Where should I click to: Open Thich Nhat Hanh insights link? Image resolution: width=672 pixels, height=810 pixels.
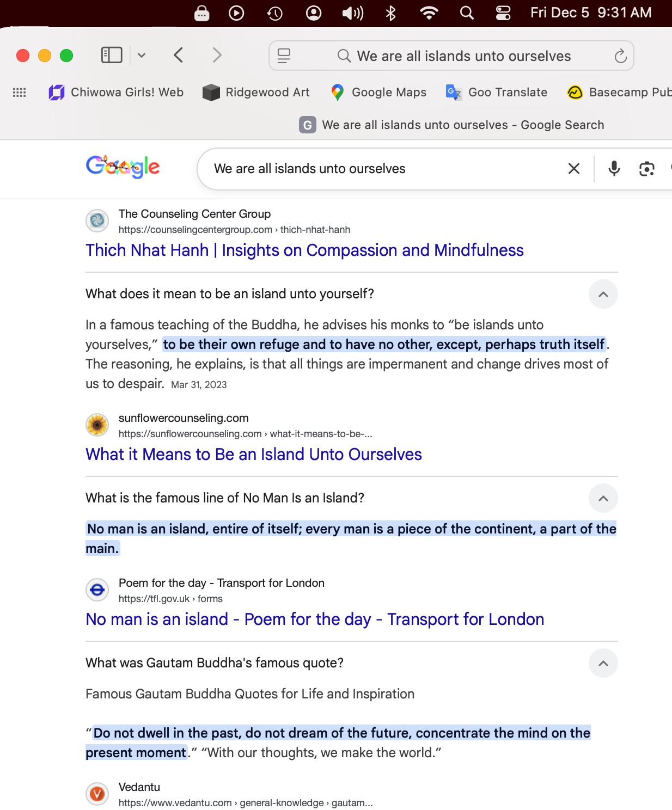(x=304, y=250)
